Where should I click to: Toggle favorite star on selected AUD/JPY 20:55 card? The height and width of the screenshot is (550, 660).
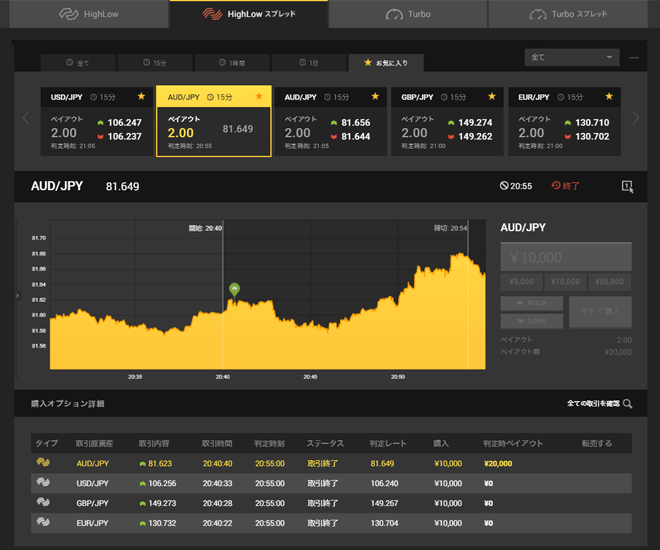click(x=259, y=96)
